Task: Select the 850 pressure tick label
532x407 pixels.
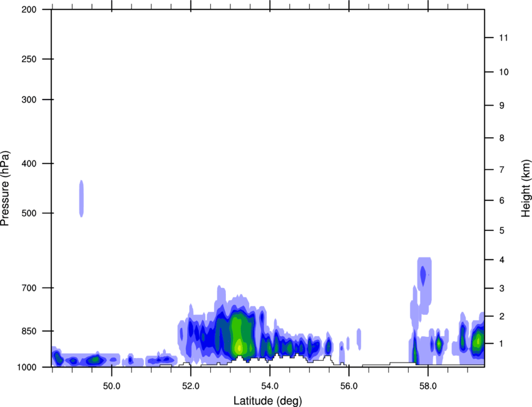Action: coord(29,331)
